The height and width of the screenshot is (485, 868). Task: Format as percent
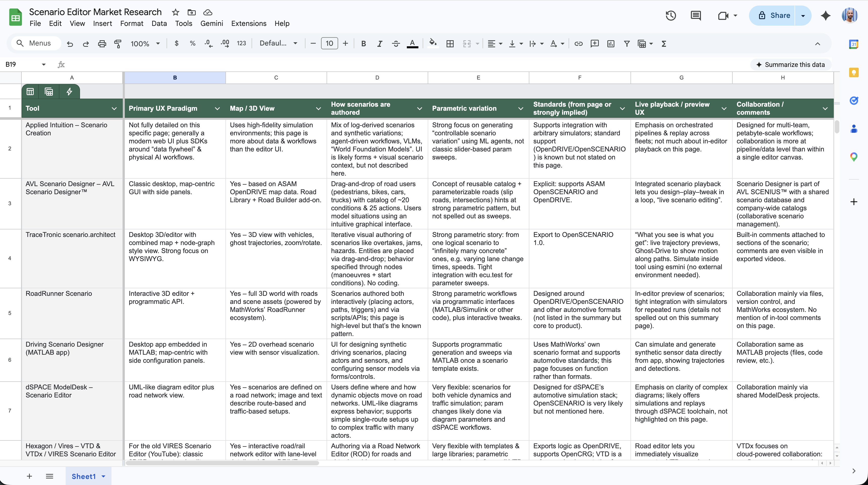click(x=192, y=44)
